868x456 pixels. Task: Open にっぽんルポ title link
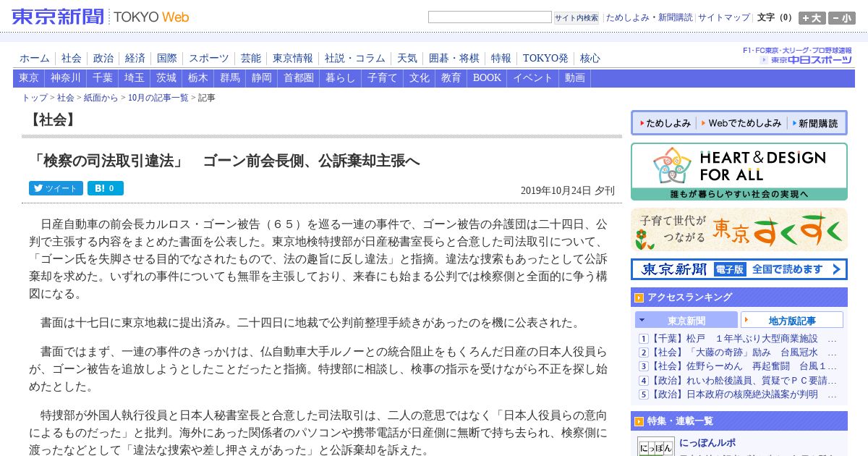coord(707,443)
